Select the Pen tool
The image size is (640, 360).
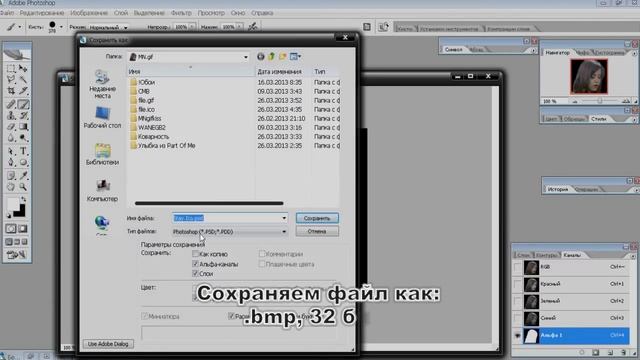click(x=11, y=162)
